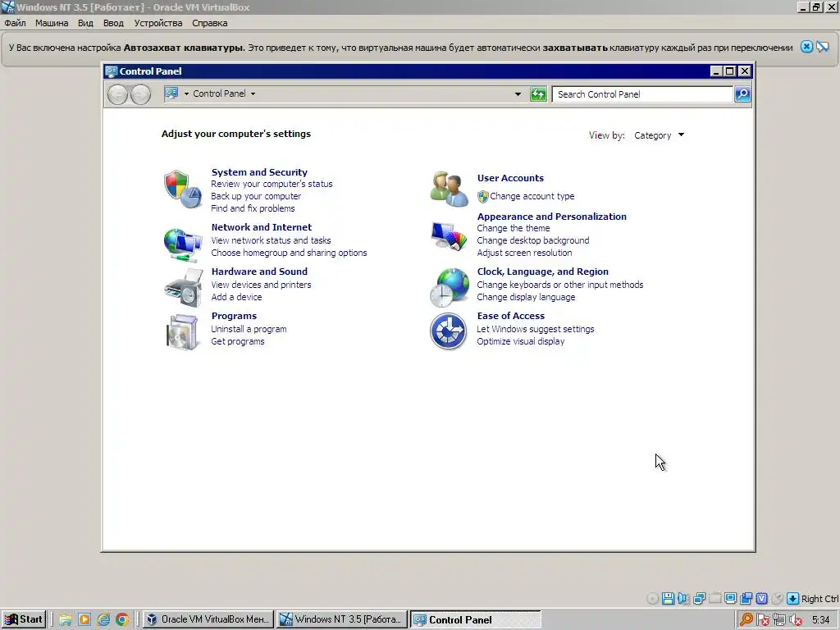
Task: Open User Accounts people icon
Action: tap(449, 189)
